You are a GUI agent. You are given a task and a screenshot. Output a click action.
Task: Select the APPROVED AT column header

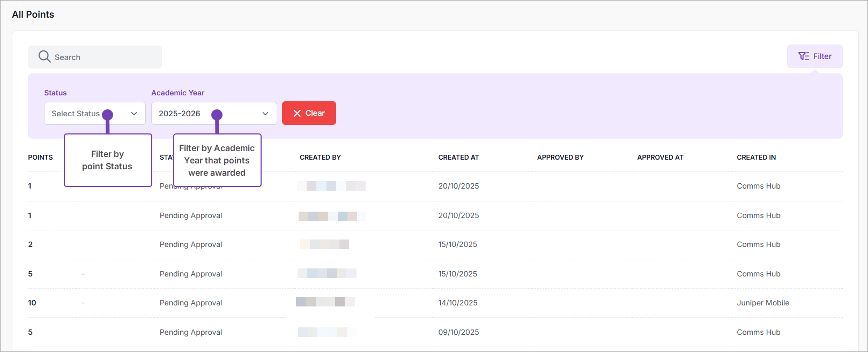tap(660, 158)
